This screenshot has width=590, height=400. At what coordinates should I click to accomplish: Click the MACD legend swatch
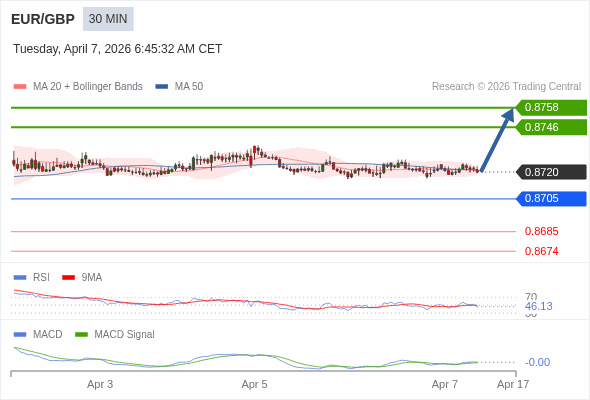click(x=20, y=335)
